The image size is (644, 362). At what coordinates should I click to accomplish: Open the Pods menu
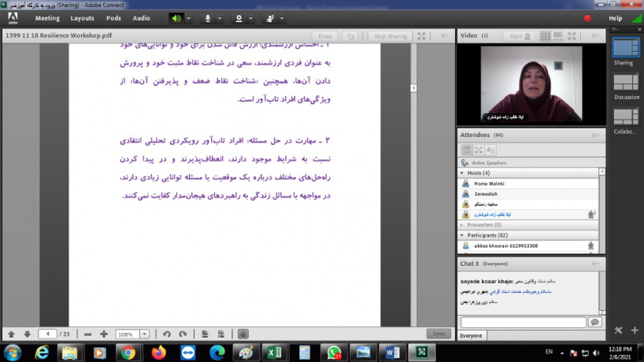pyautogui.click(x=113, y=18)
